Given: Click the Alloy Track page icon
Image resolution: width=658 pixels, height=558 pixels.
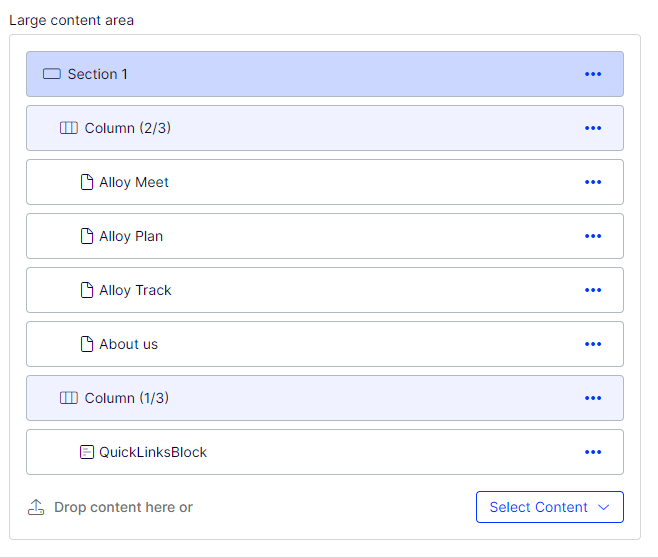Looking at the screenshot, I should pos(87,290).
